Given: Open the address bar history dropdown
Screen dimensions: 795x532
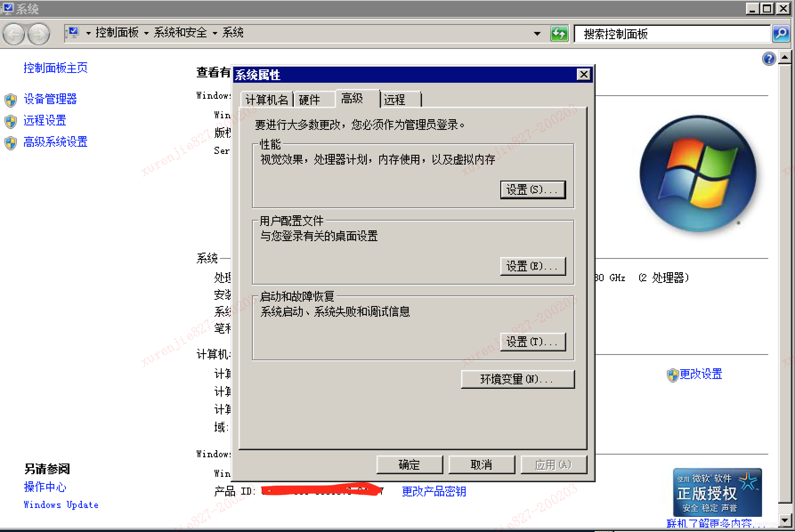Looking at the screenshot, I should [536, 33].
